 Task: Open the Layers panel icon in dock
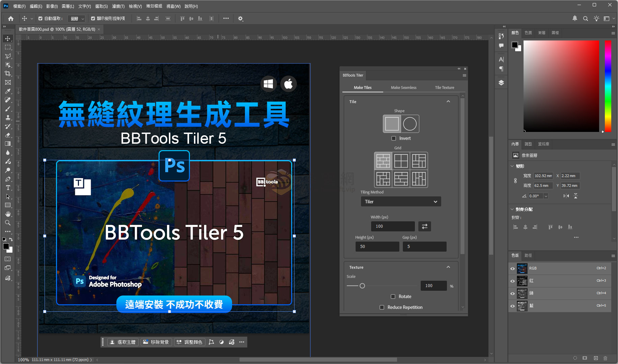(501, 83)
